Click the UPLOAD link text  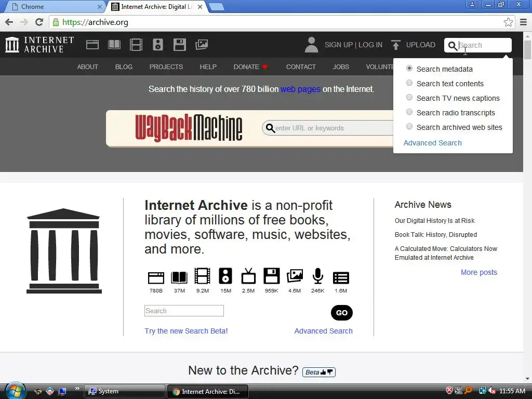421,45
